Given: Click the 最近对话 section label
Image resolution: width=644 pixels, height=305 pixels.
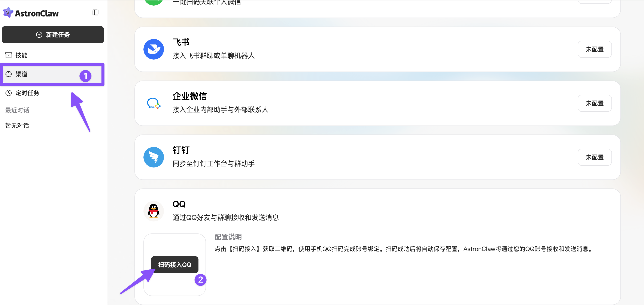Looking at the screenshot, I should (17, 110).
